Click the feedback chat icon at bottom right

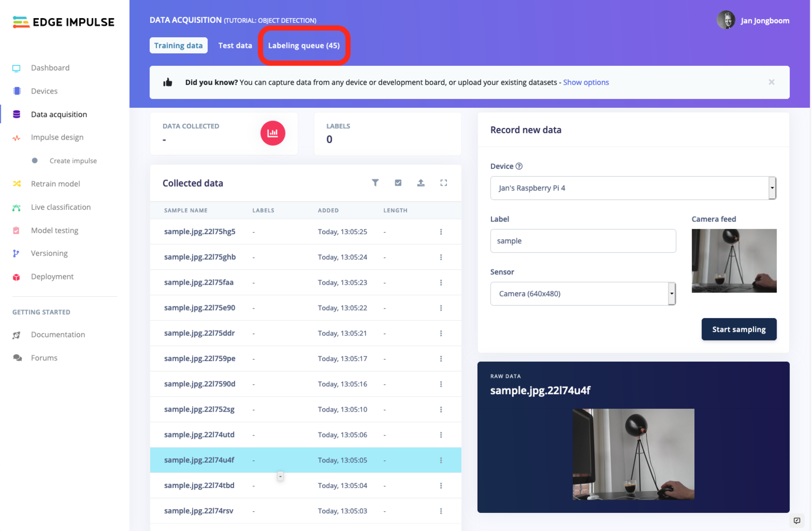pyautogui.click(x=797, y=520)
